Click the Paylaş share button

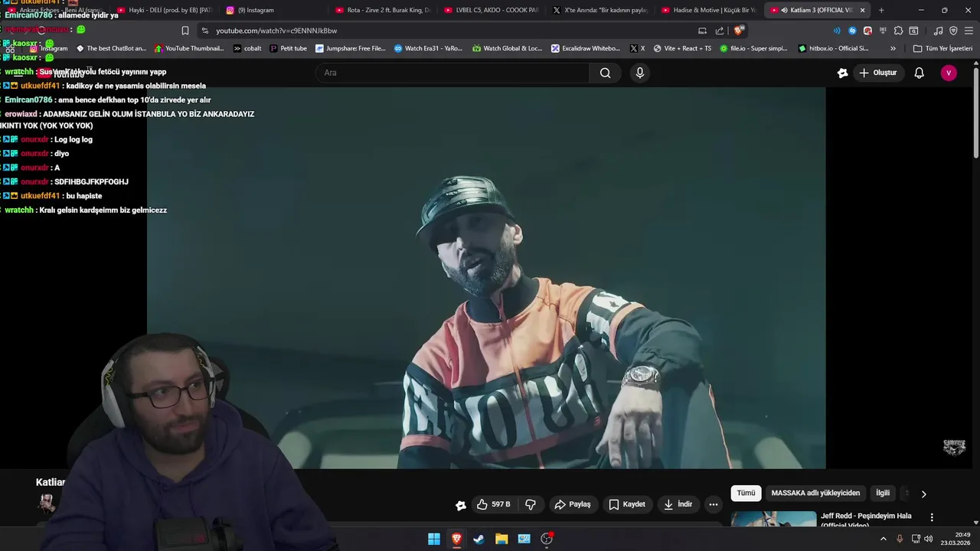click(573, 504)
